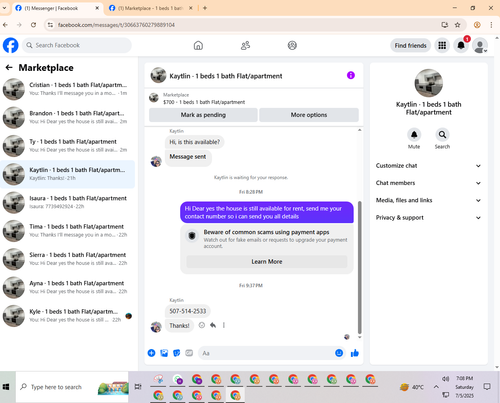The image size is (500, 403).
Task: Select Kaytlin's conversation in the list
Action: (68, 174)
